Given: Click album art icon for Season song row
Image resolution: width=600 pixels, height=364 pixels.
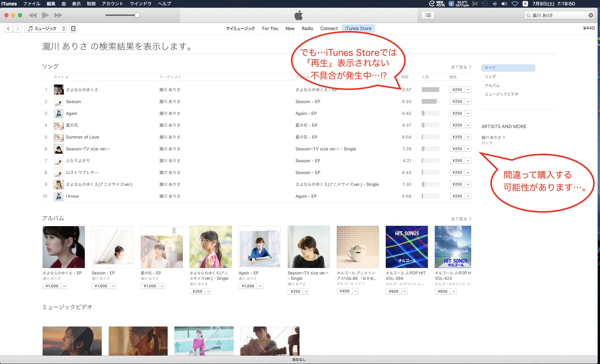Looking at the screenshot, I should click(x=59, y=101).
